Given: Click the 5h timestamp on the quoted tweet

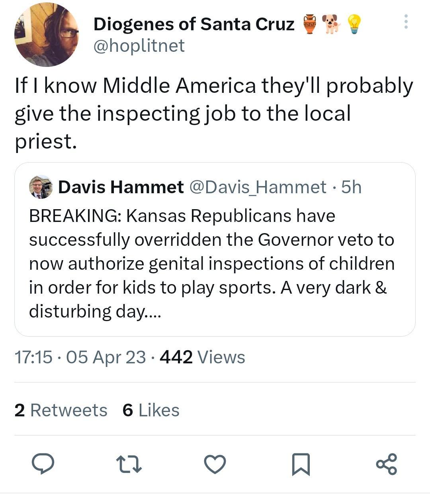Looking at the screenshot, I should pyautogui.click(x=353, y=187).
